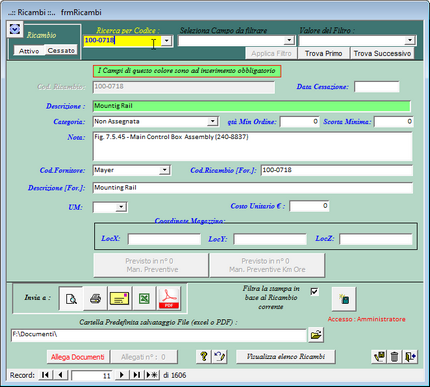Click the Accesso : Amministratore text
This screenshot has height=387, width=430.
[366, 319]
